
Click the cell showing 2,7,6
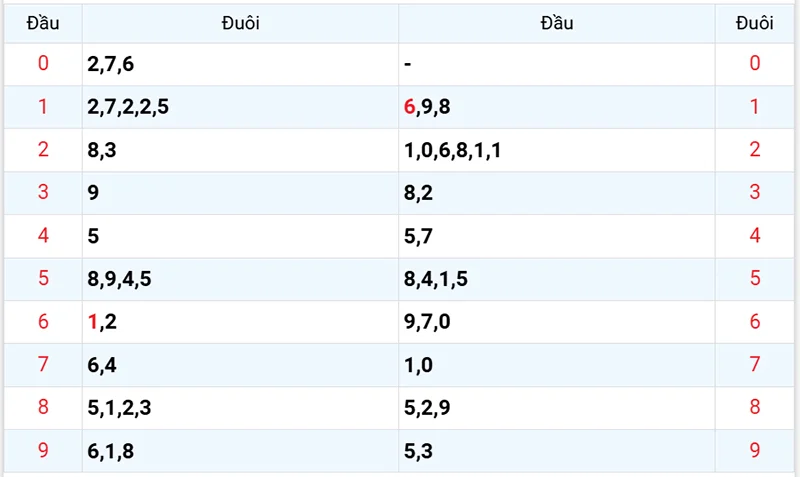coord(111,64)
